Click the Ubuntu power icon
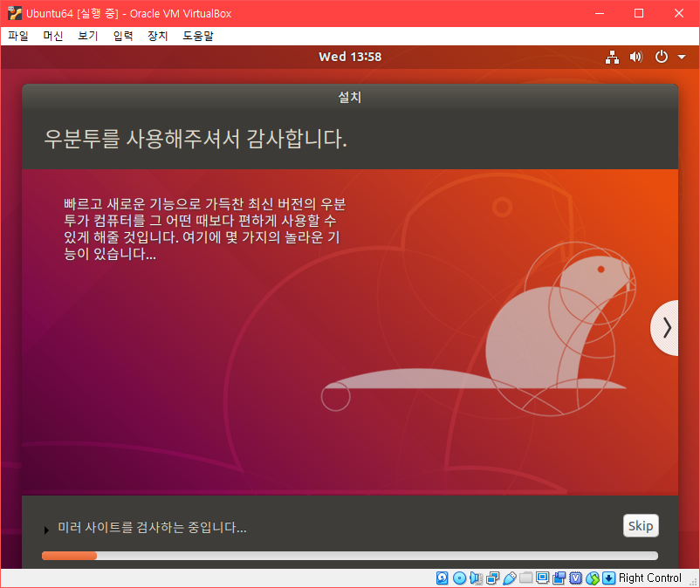This screenshot has width=700, height=588. tap(662, 57)
